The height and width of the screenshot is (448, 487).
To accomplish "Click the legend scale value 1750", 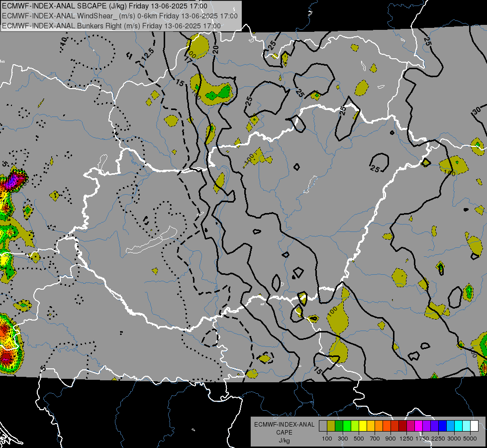I will 422,439.
